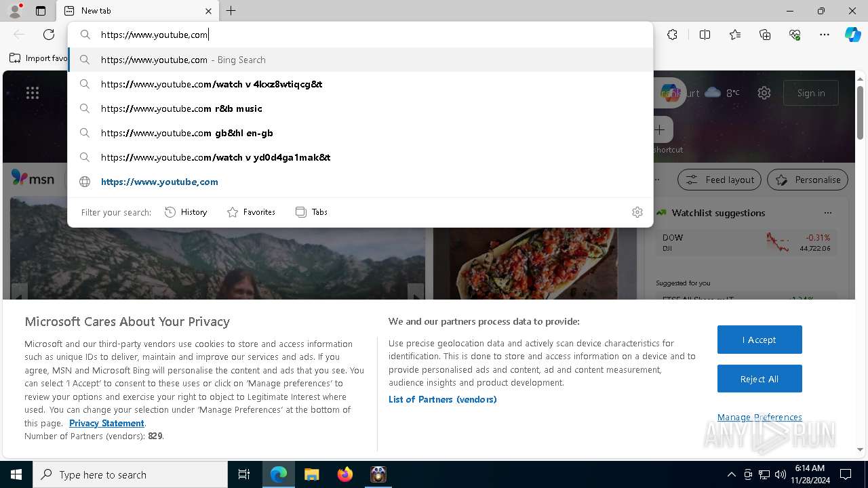Toggle Split screen icon
The height and width of the screenshot is (488, 868).
click(x=705, y=35)
